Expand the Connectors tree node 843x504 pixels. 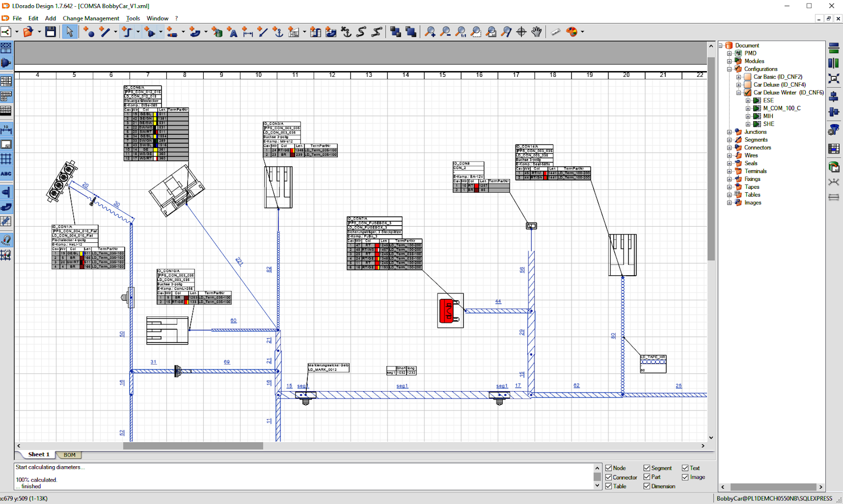click(729, 148)
